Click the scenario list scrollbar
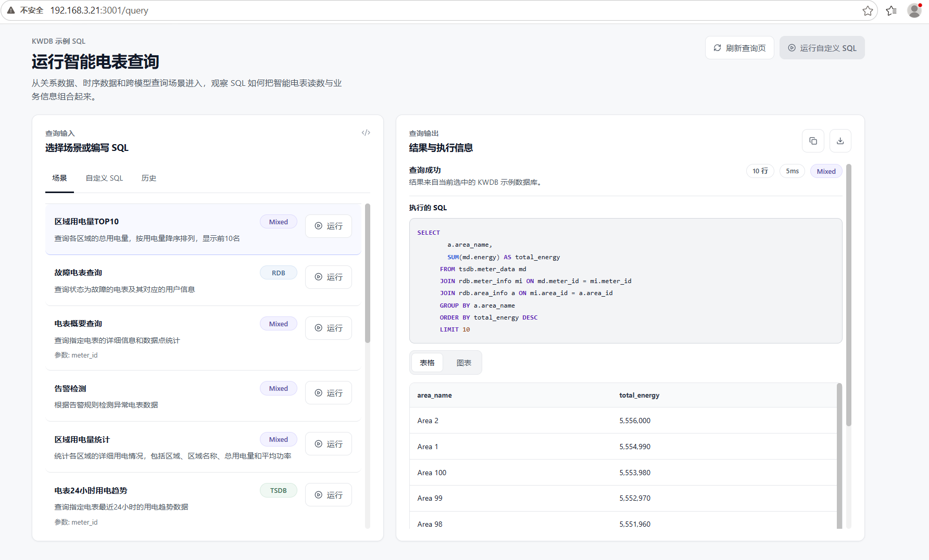The image size is (929, 560). [x=368, y=273]
